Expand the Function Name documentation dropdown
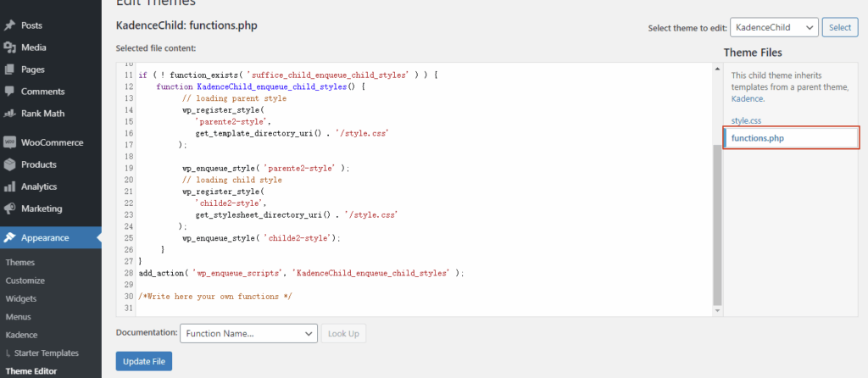 (x=248, y=334)
